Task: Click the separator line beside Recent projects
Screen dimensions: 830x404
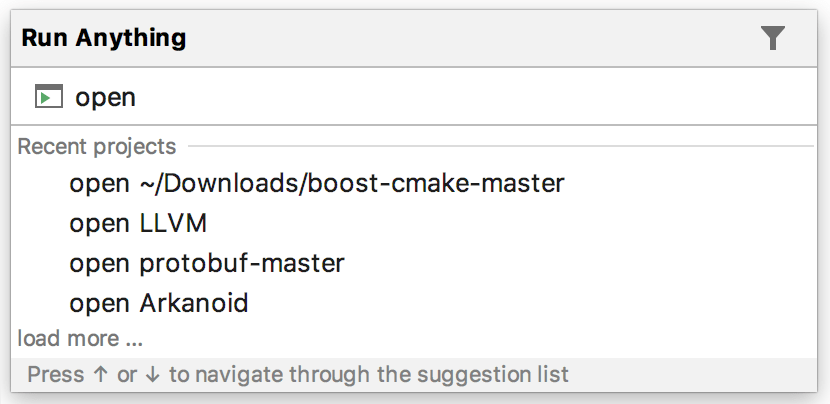Action: (x=500, y=147)
